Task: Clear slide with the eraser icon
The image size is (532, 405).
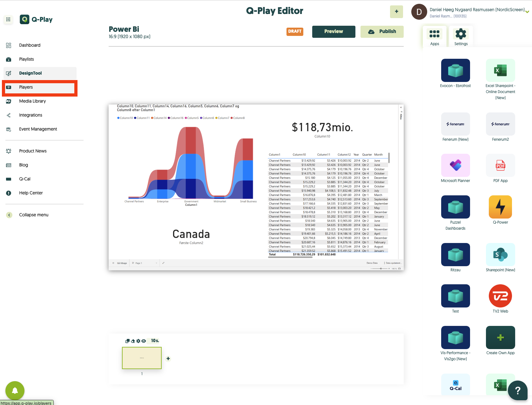Action: tap(133, 341)
